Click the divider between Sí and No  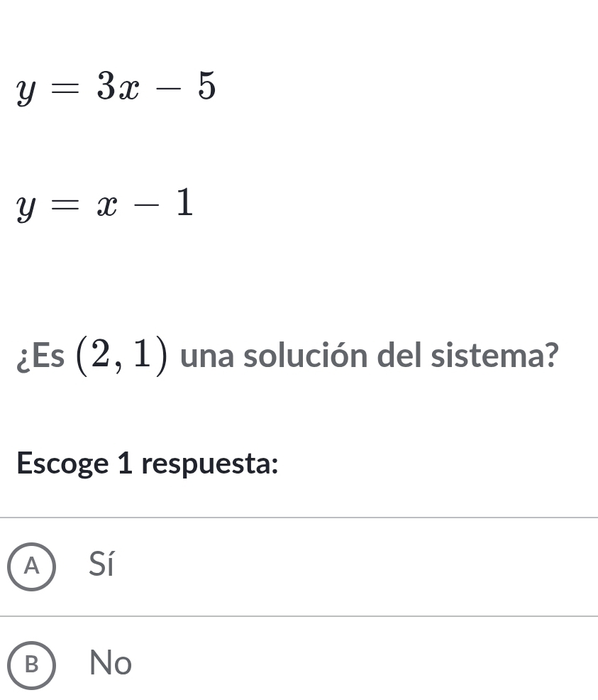(x=298, y=615)
